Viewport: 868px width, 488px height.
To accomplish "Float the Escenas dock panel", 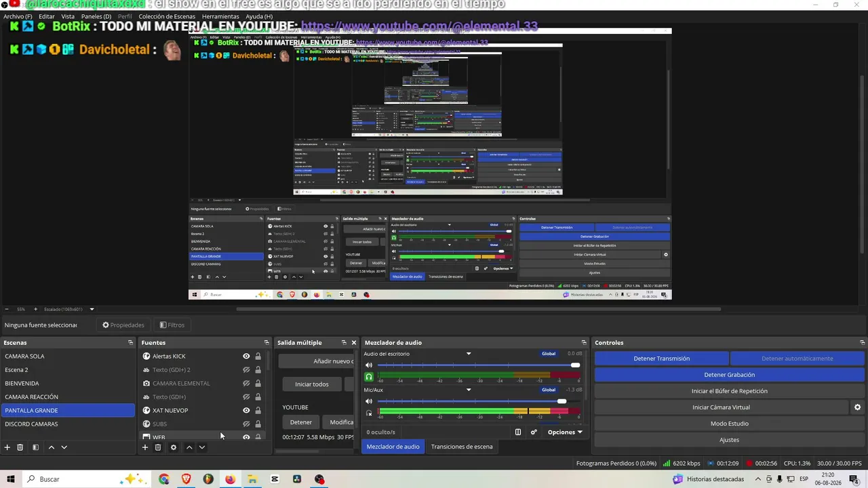I will coord(130,343).
